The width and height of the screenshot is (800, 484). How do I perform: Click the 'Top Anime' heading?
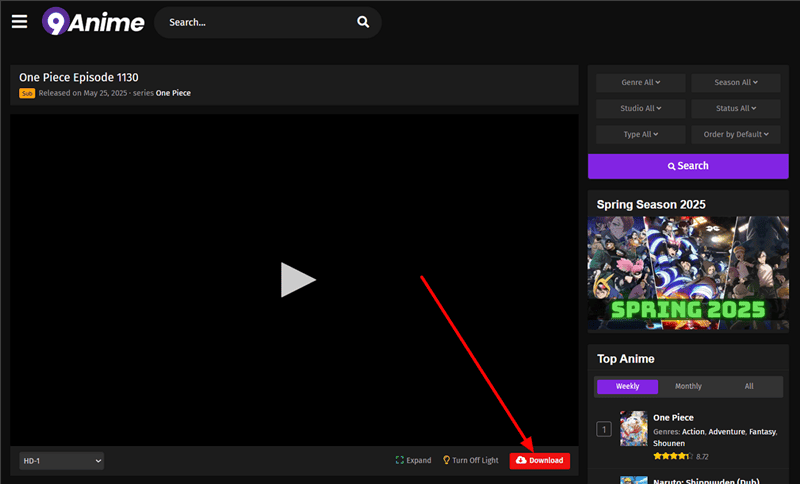tap(626, 359)
